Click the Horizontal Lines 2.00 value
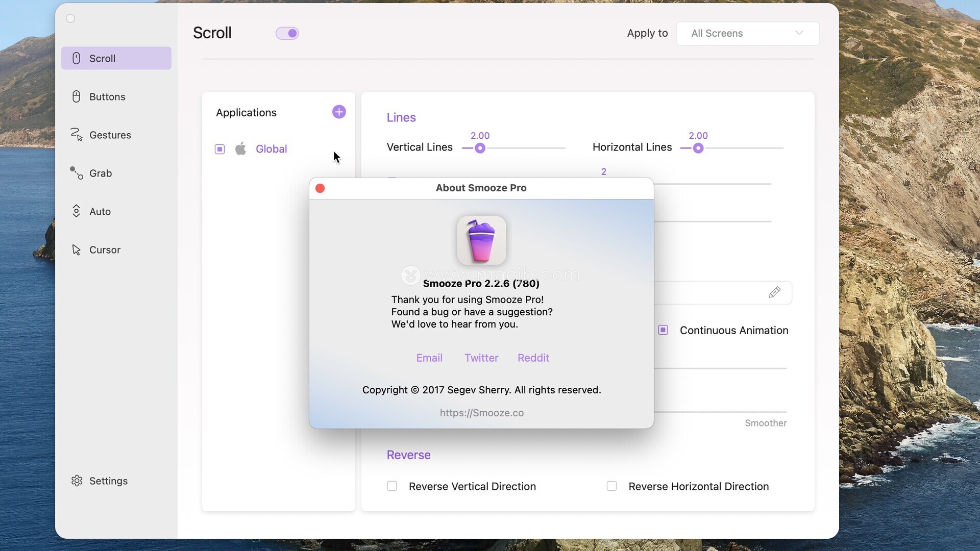Viewport: 980px width, 551px height. point(698,135)
